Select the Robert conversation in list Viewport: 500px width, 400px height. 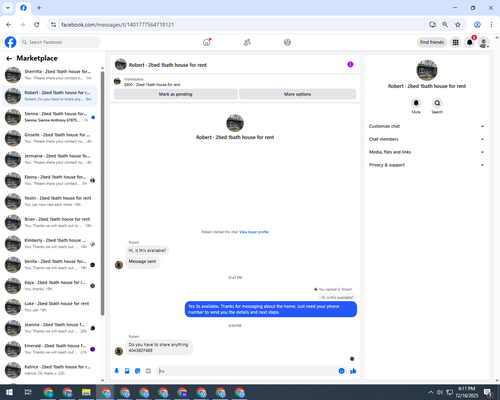pyautogui.click(x=50, y=96)
